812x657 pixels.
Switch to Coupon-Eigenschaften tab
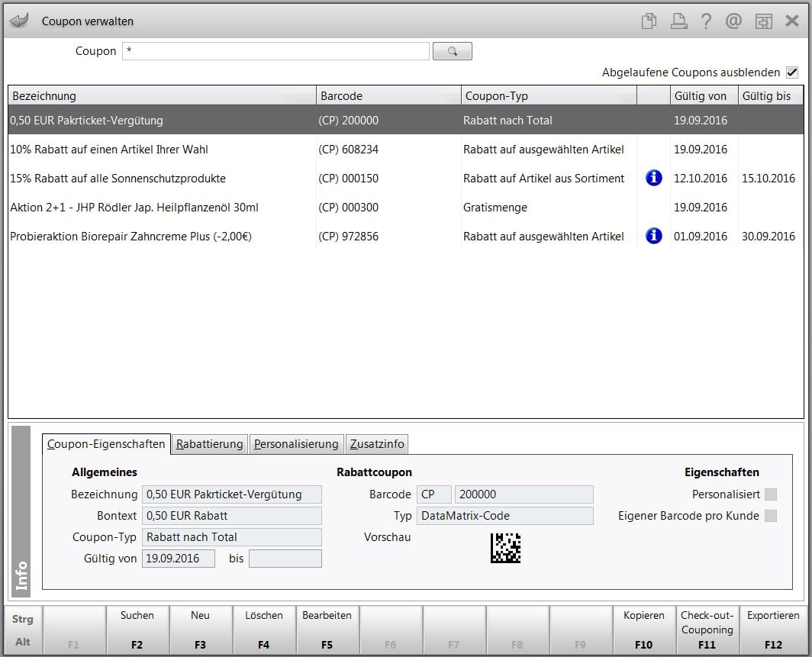[x=106, y=444]
